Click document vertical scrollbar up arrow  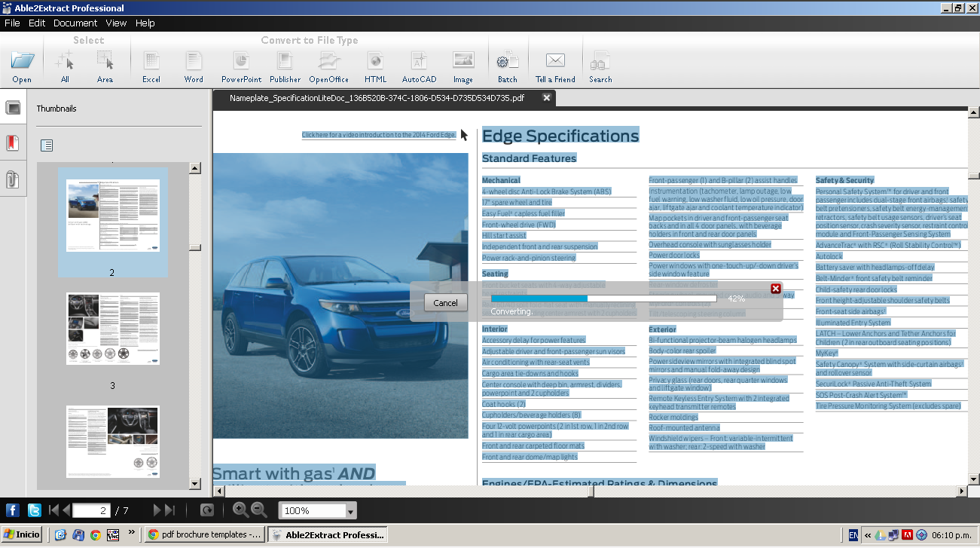click(x=973, y=113)
